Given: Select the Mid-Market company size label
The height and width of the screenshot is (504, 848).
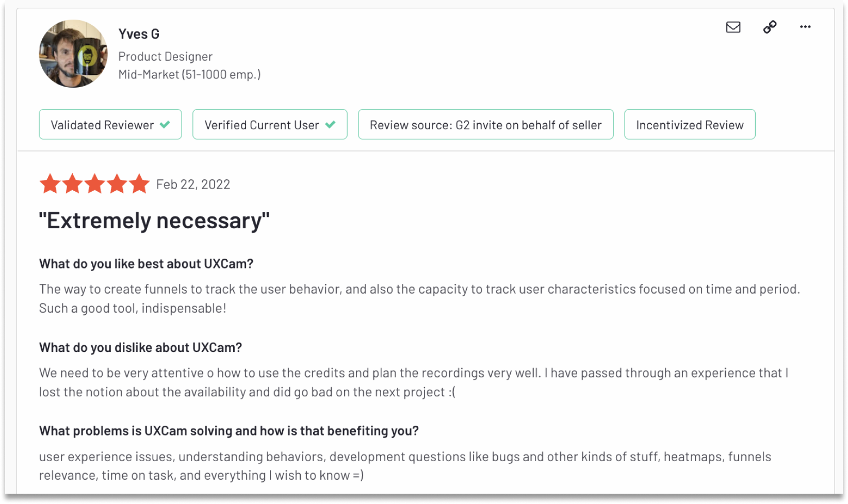Looking at the screenshot, I should (x=190, y=74).
